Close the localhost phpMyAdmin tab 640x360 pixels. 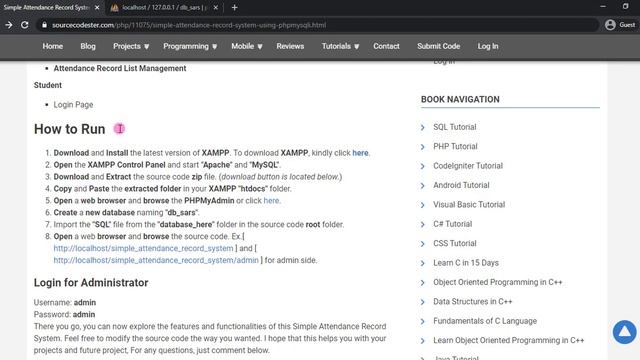tap(216, 7)
